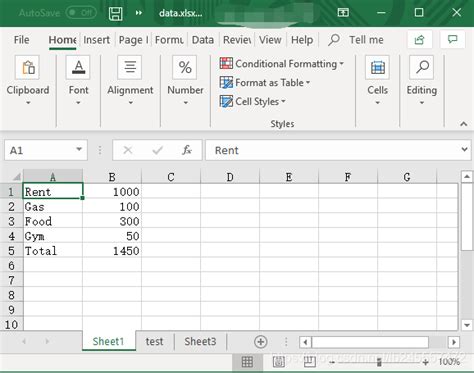
Task: Switch to Normal view icon
Action: [247, 361]
